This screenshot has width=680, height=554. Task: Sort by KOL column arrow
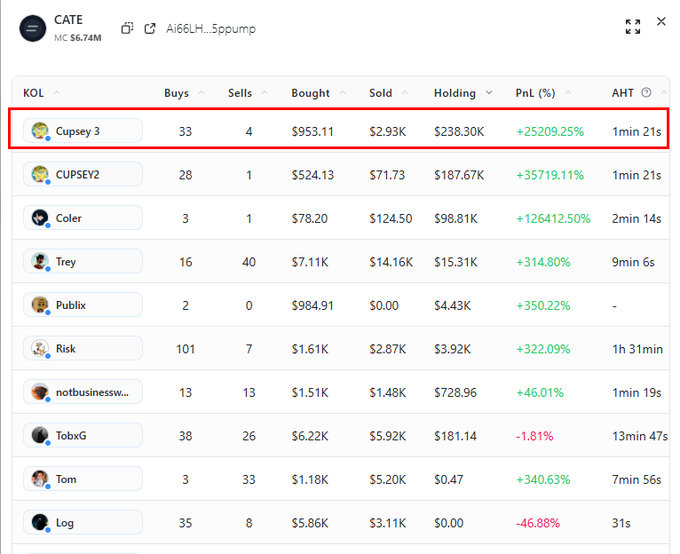(57, 92)
